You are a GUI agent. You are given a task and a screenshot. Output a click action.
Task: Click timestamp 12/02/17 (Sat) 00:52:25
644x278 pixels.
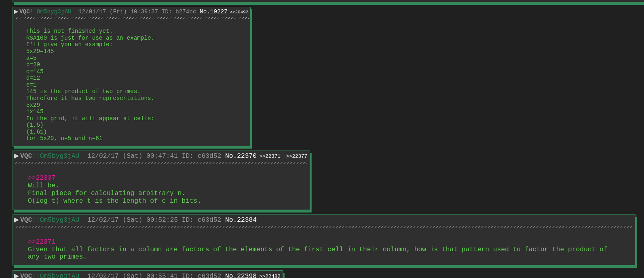pos(133,220)
